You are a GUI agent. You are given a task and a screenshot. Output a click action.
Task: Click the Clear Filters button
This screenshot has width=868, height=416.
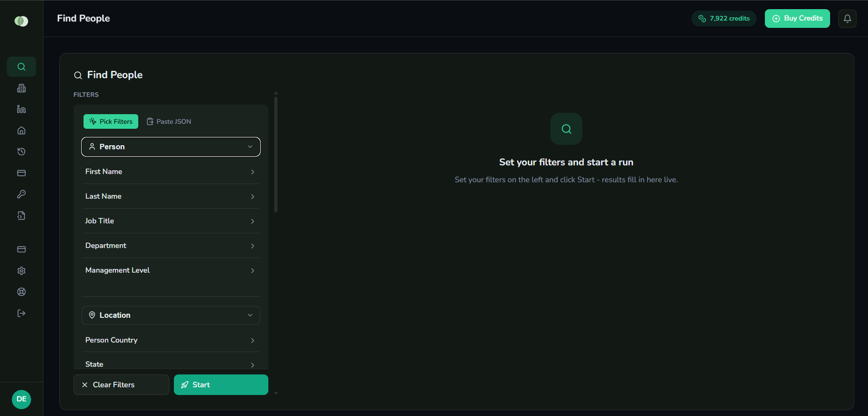[121, 385]
